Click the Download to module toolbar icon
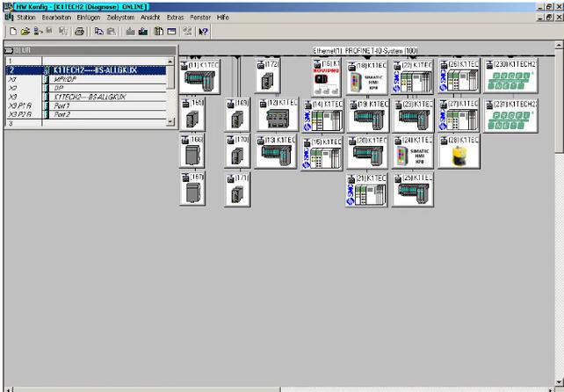The image size is (564, 392). [x=130, y=32]
